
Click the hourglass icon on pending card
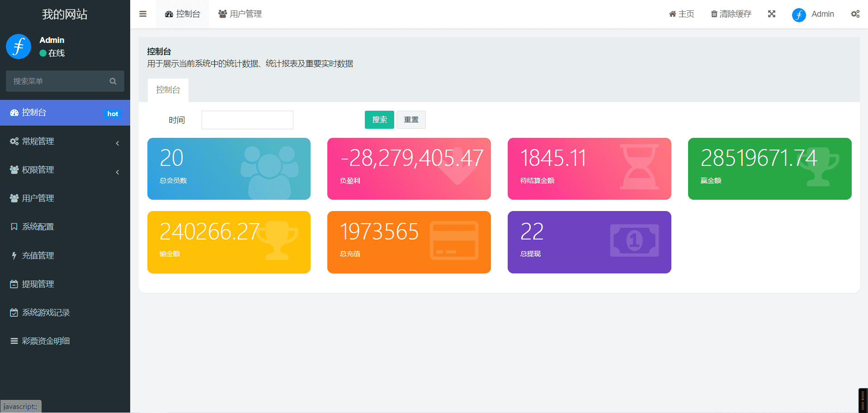pos(639,167)
